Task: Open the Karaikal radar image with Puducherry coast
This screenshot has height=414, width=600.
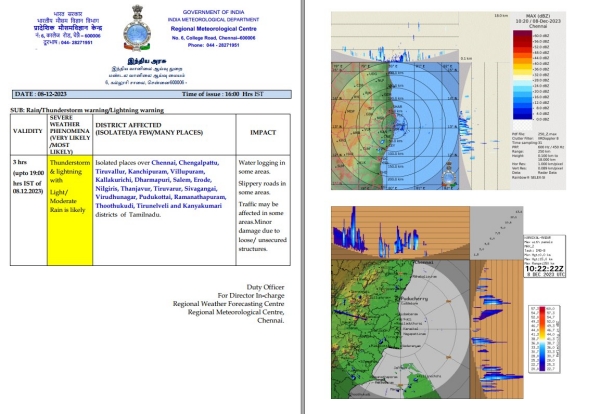Action: click(x=427, y=302)
